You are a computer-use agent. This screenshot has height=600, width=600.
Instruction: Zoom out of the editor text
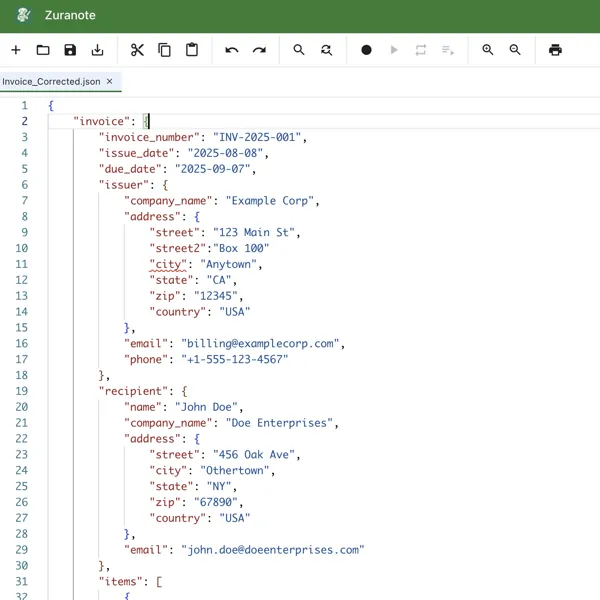(x=515, y=50)
